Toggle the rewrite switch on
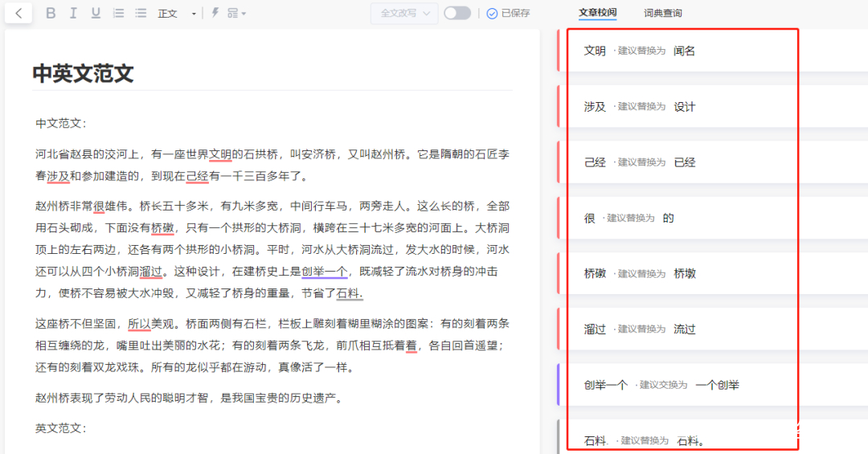The image size is (868, 454). pyautogui.click(x=457, y=13)
